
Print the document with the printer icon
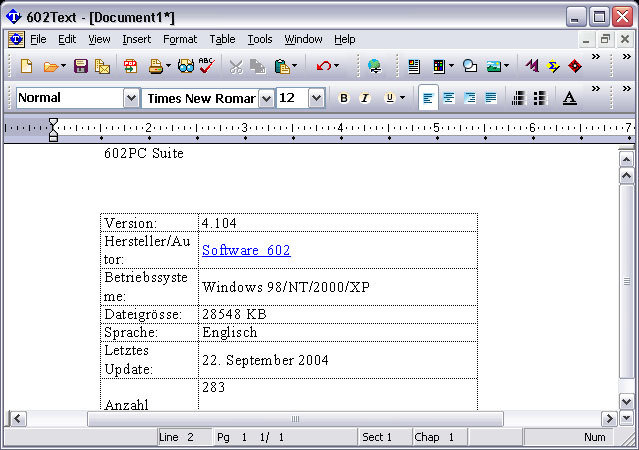(156, 66)
